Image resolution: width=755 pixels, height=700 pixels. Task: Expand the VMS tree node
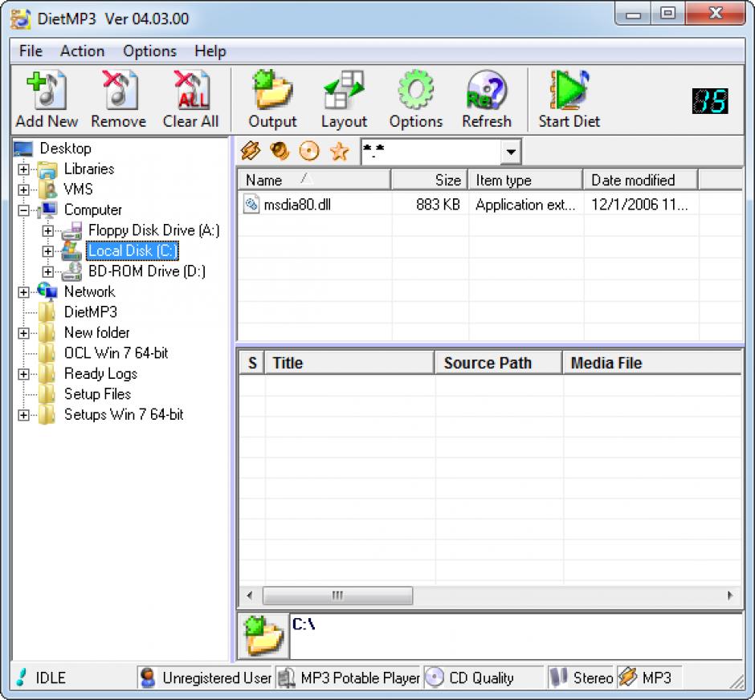[x=23, y=189]
